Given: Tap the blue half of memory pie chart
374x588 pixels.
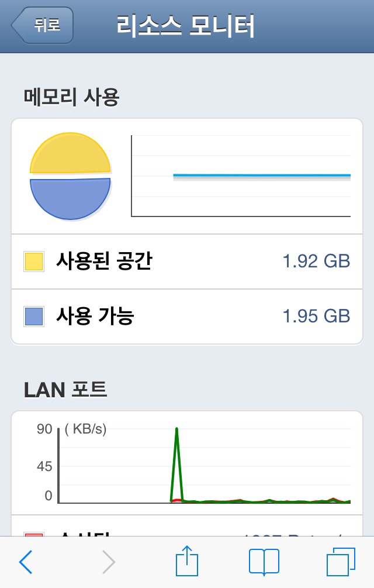Looking at the screenshot, I should pos(70,199).
